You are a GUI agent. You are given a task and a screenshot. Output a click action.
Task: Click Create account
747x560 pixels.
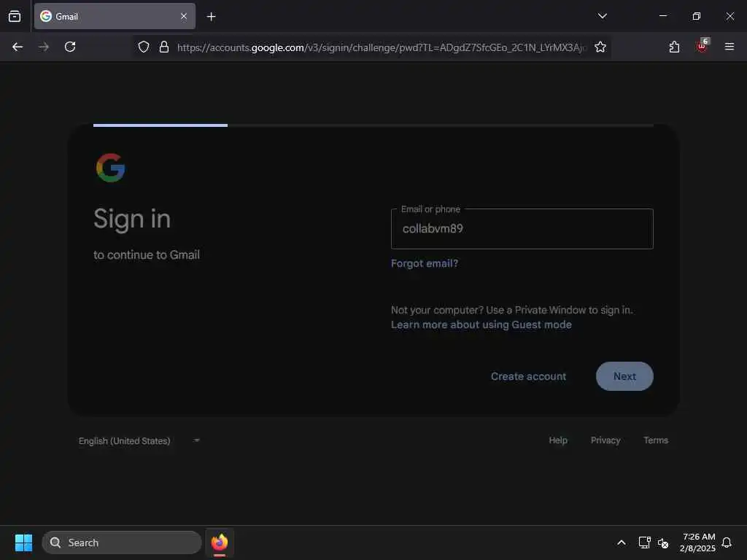click(x=528, y=376)
